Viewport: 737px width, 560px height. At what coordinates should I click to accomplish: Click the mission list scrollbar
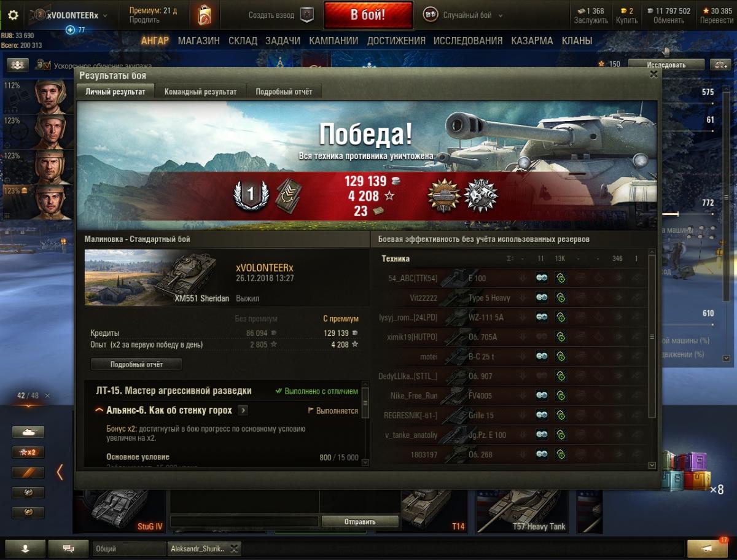[x=365, y=426]
